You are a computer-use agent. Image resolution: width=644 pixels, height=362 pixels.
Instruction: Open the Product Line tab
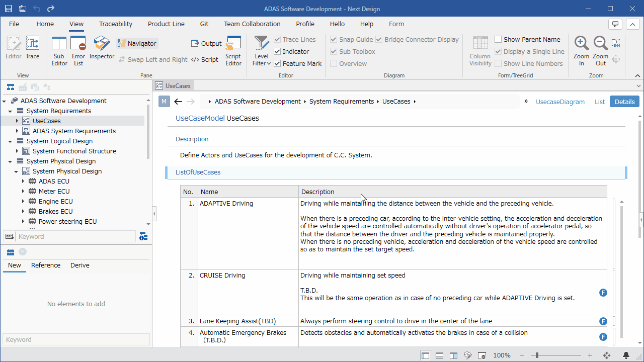(x=166, y=24)
